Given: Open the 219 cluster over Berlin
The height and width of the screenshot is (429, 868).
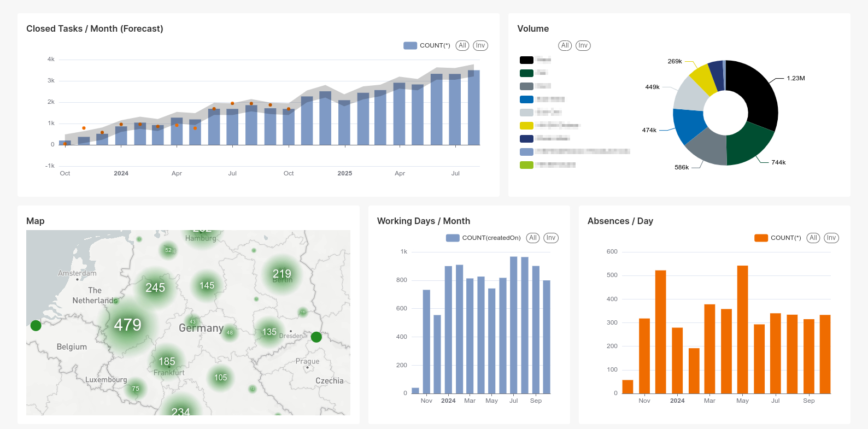Looking at the screenshot, I should 282,274.
